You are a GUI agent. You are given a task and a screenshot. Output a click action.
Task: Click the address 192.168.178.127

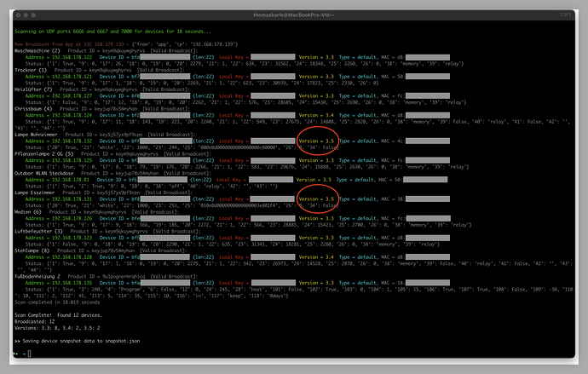(72, 96)
